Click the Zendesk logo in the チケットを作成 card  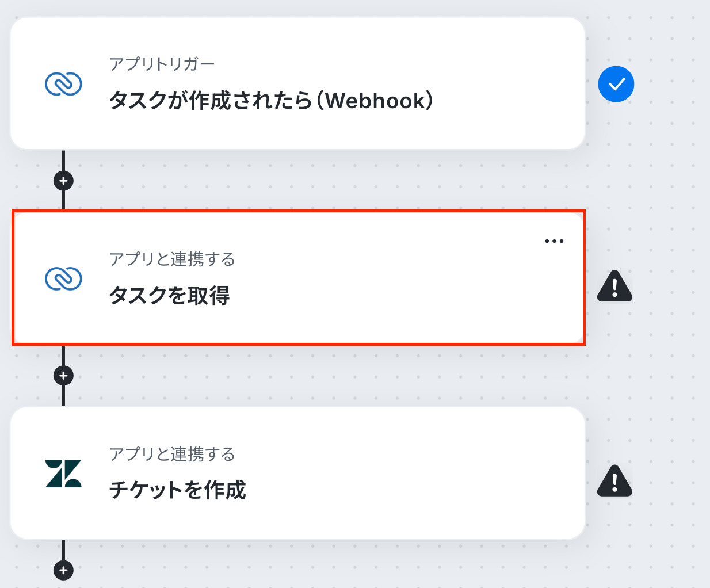click(x=63, y=474)
